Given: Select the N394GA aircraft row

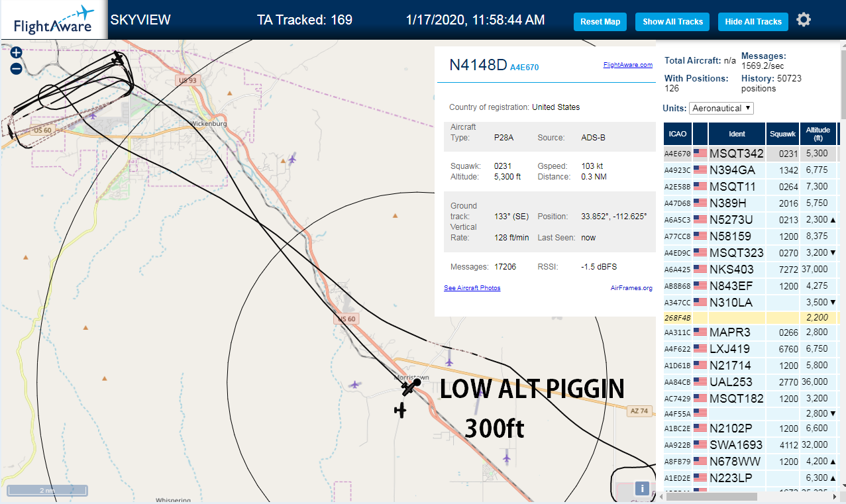Looking at the screenshot, I should (751, 170).
